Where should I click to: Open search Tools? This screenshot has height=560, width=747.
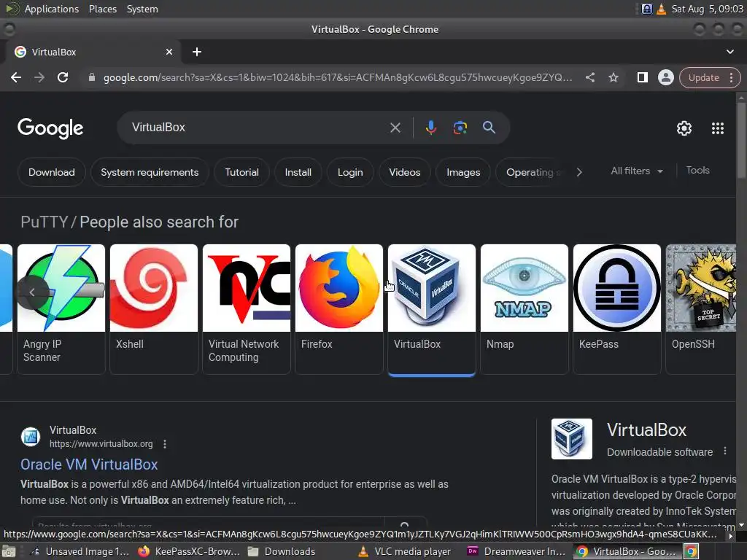[697, 171]
